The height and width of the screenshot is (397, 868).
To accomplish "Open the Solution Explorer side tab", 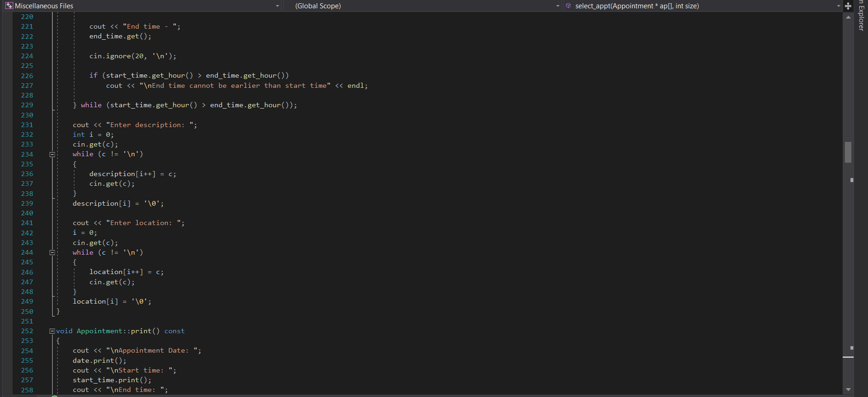I will point(861,15).
